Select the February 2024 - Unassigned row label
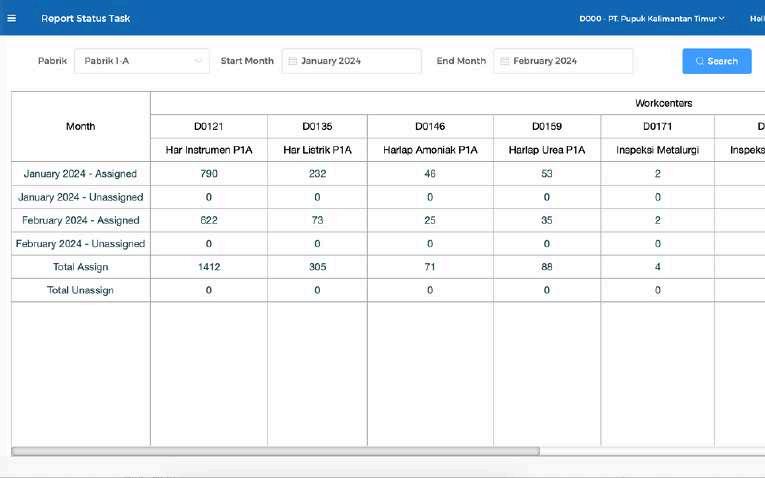Image resolution: width=765 pixels, height=478 pixels. click(x=81, y=243)
